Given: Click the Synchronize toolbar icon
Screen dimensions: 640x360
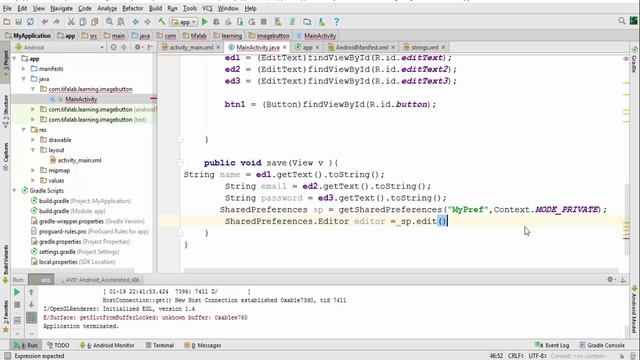Looking at the screenshot, I should [x=30, y=22].
